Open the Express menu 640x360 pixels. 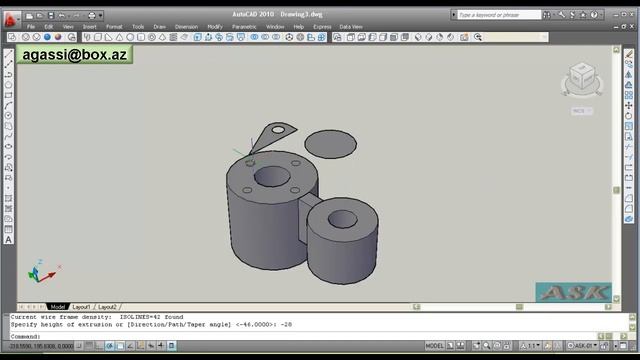(322, 27)
